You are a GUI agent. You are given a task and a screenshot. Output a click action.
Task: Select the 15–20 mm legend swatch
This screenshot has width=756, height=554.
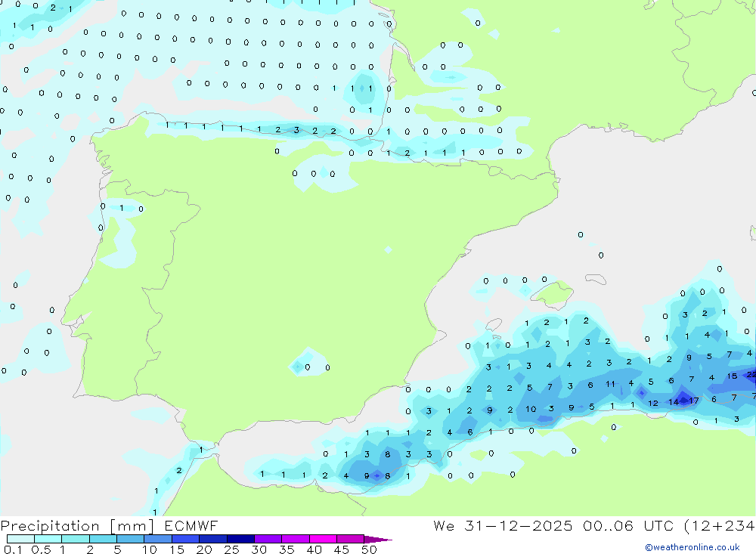pos(185,539)
